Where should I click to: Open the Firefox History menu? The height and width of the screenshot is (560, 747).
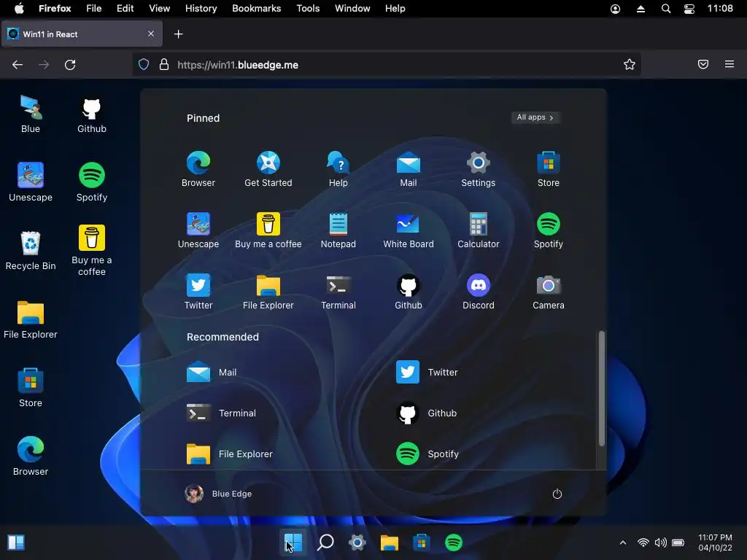[201, 9]
